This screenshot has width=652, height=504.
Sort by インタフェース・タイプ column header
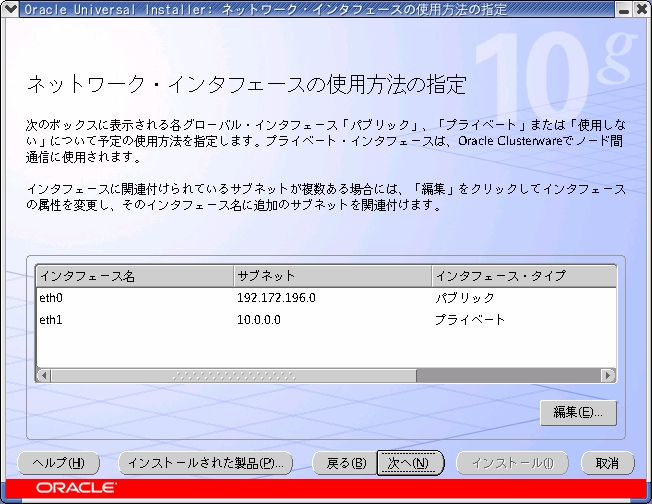coord(524,276)
